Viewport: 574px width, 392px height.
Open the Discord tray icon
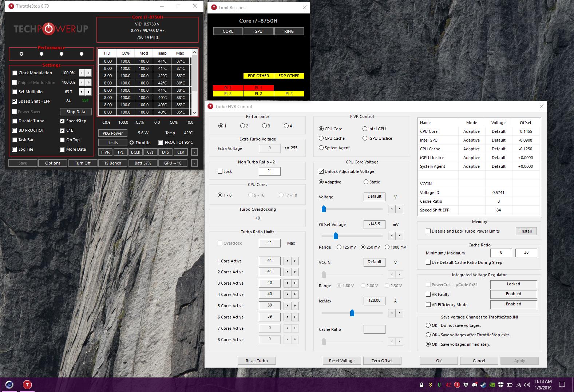475,385
